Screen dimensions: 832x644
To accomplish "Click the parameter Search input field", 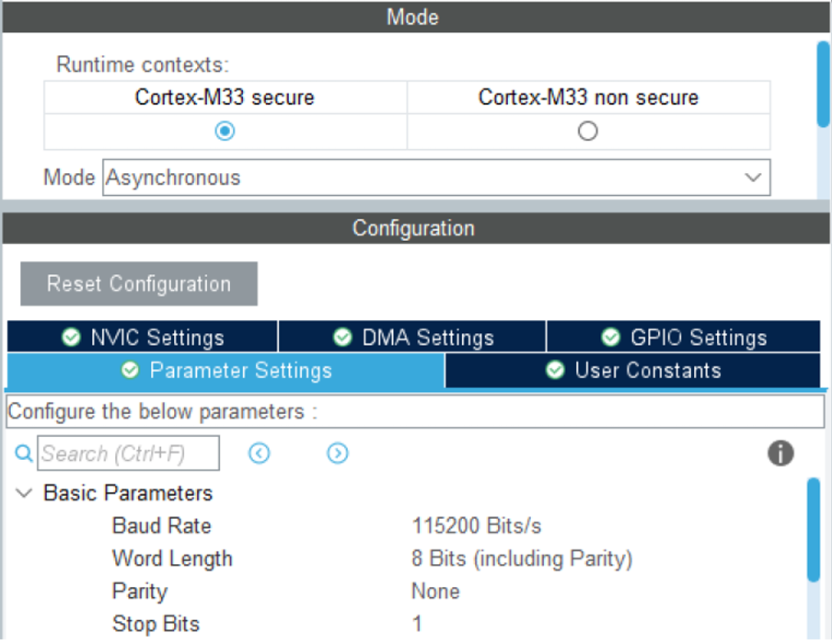I will coord(129,453).
